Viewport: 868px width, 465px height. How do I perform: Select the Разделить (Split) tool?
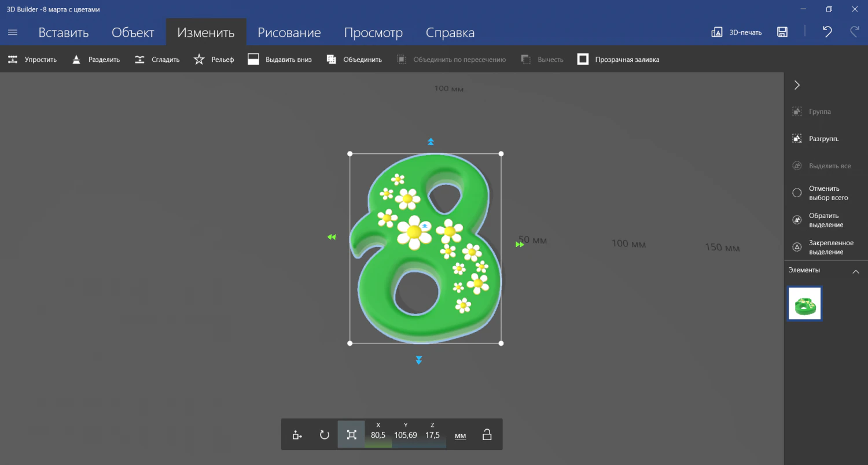click(x=95, y=60)
